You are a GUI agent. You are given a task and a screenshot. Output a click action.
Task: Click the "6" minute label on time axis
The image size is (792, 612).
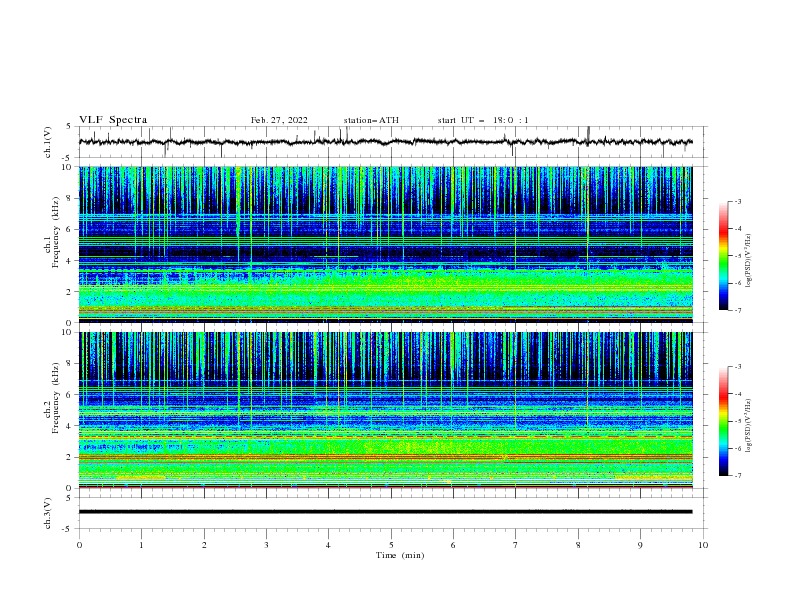click(x=453, y=545)
